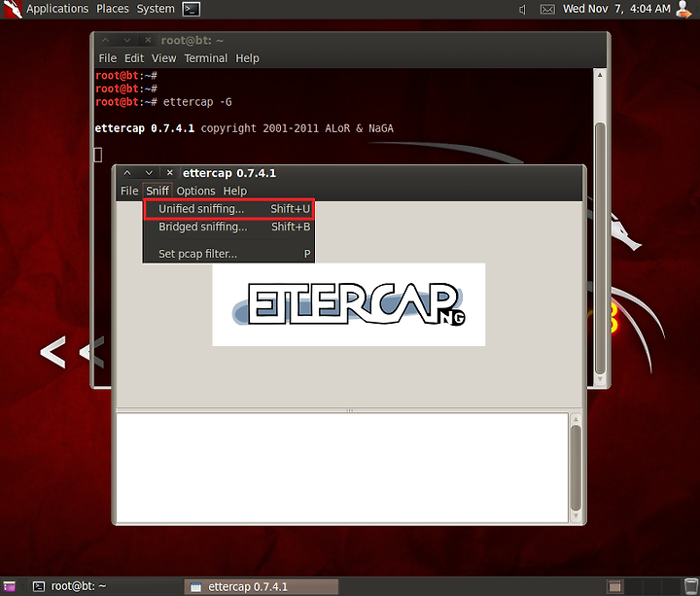
Task: Open the System menu
Action: click(x=156, y=9)
